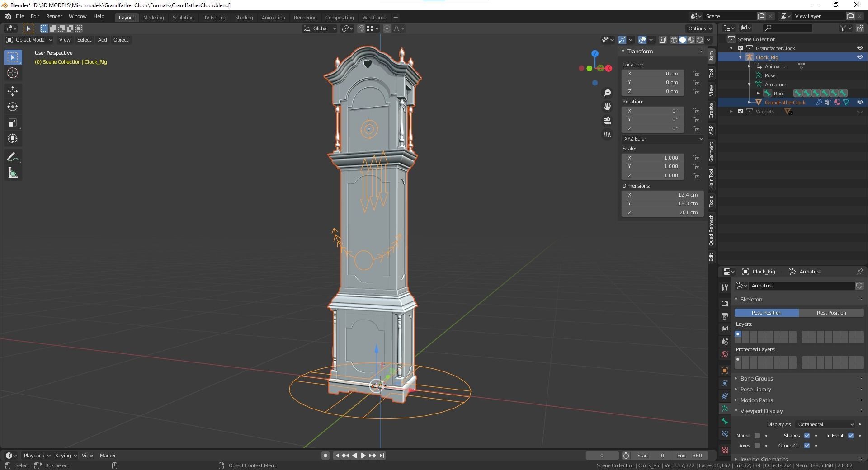The height and width of the screenshot is (470, 868).
Task: Click the Rest Position button
Action: 831,313
